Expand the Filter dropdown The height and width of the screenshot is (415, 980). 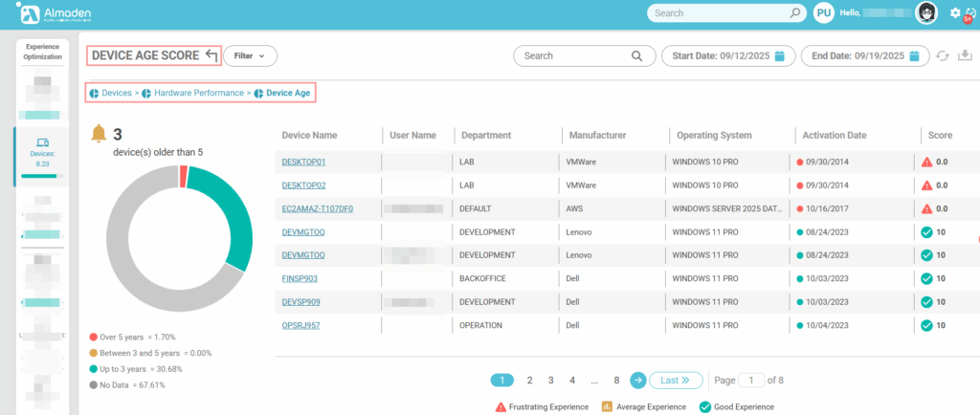[250, 56]
